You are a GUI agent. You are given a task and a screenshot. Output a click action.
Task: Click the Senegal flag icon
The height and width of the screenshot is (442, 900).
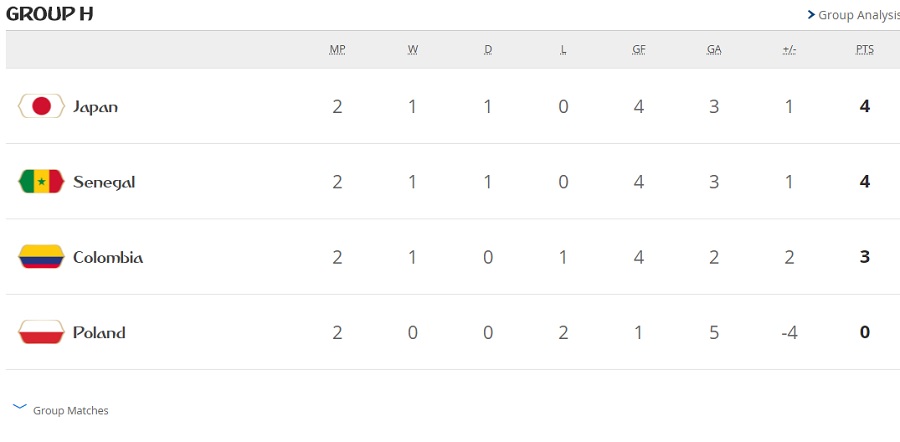(41, 181)
